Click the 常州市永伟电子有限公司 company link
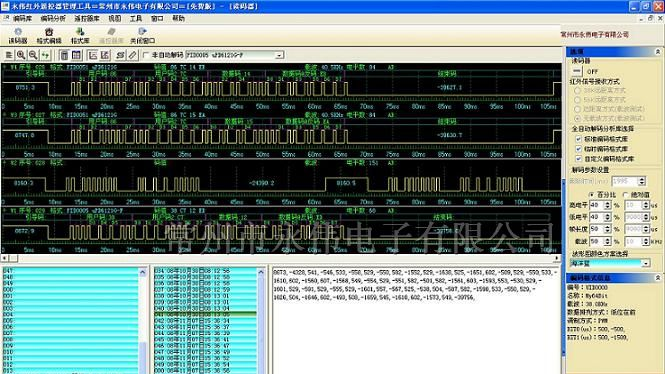The height and width of the screenshot is (374, 665). [x=594, y=34]
